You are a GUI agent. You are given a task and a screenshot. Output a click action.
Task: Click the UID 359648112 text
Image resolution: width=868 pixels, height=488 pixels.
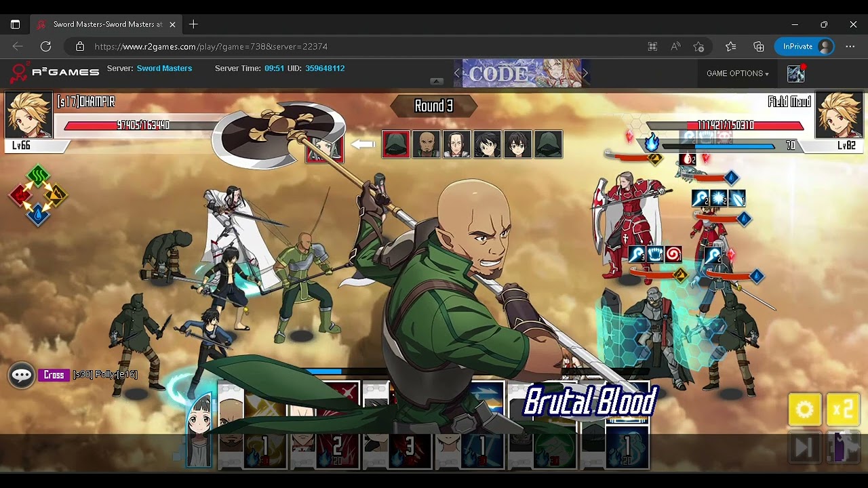[x=316, y=68]
